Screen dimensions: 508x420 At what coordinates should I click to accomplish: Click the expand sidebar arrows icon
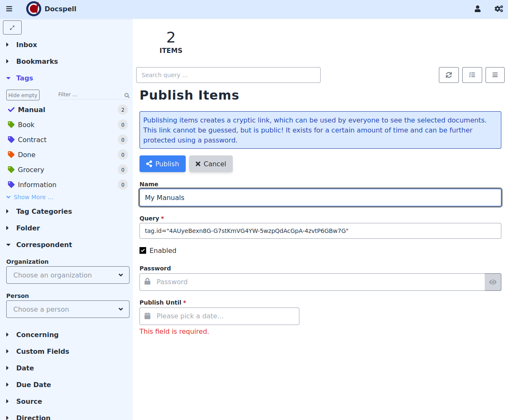(x=12, y=28)
